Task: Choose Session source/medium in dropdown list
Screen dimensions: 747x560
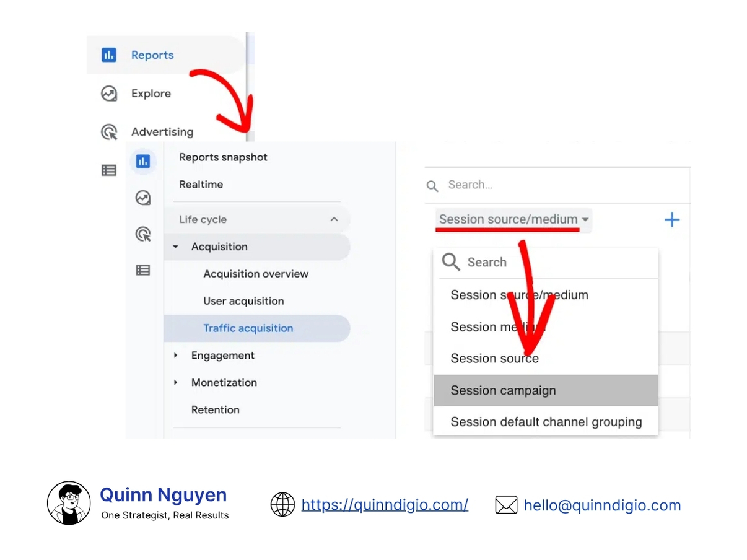Action: click(546, 295)
